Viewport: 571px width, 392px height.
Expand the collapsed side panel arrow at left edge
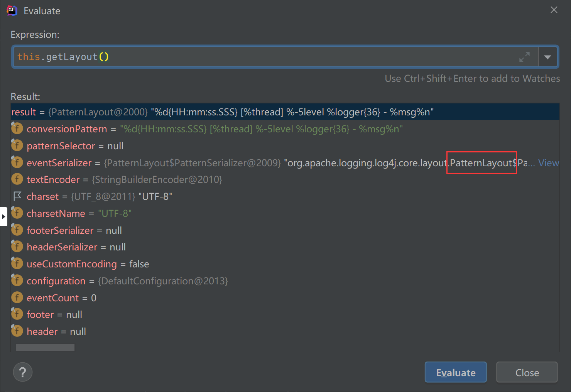coord(3,216)
